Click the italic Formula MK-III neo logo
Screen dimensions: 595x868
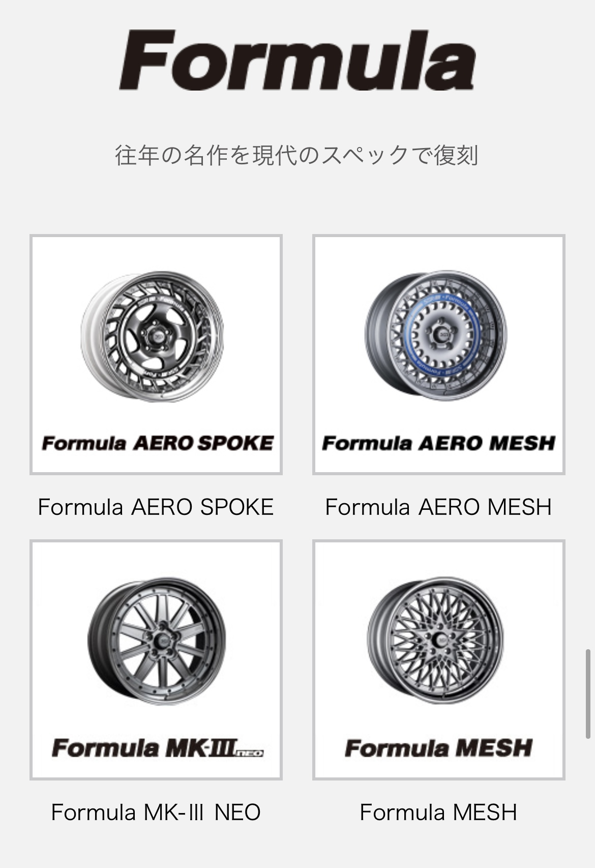click(x=158, y=748)
